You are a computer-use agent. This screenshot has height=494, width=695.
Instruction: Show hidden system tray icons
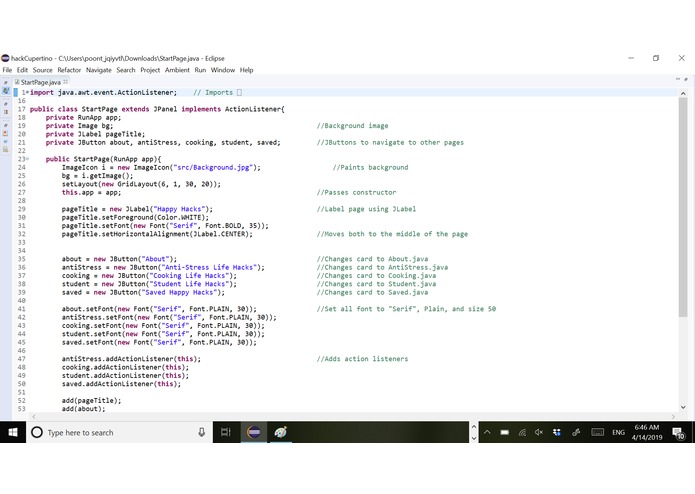point(487,432)
